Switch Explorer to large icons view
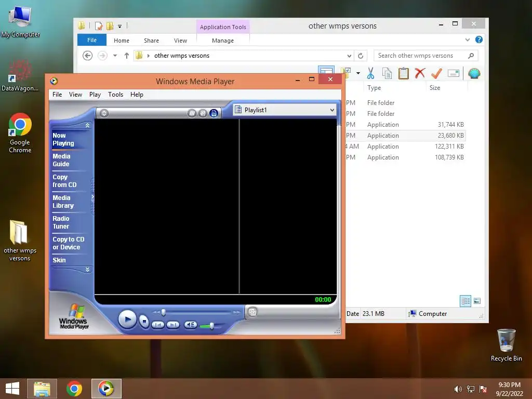532x399 pixels. [x=477, y=301]
